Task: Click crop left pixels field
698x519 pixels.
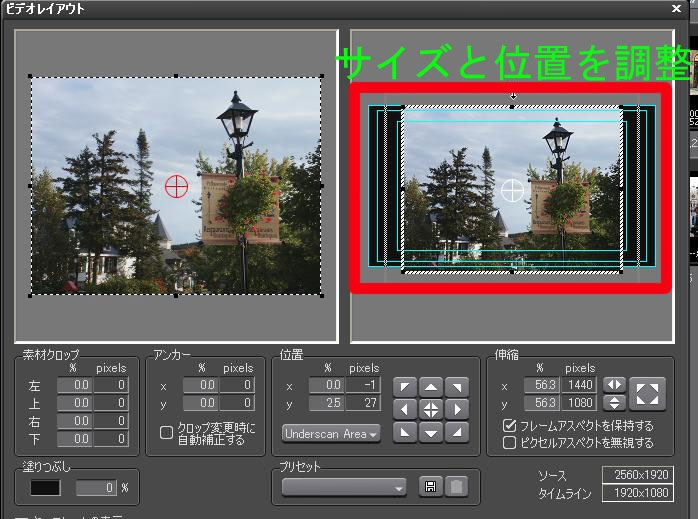Action: click(111, 385)
